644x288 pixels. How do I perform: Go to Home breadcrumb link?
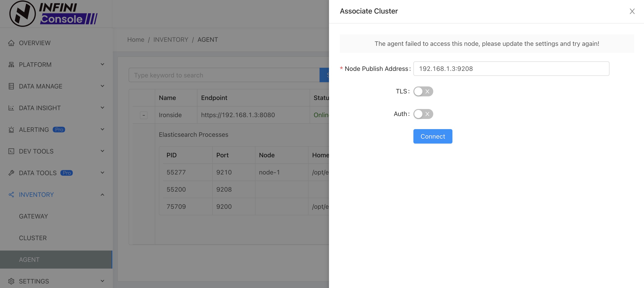pos(136,39)
